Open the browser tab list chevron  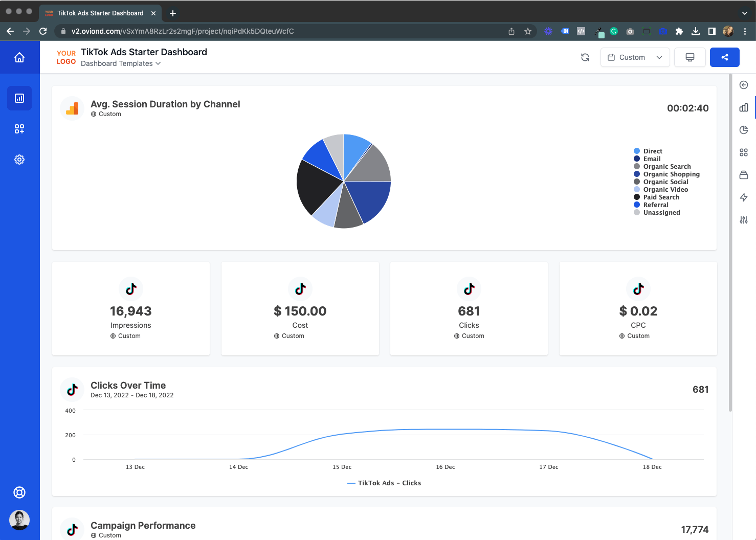pos(744,13)
